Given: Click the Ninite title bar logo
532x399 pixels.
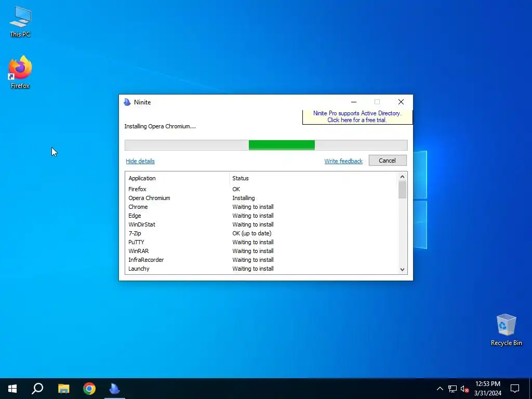Looking at the screenshot, I should tap(127, 102).
